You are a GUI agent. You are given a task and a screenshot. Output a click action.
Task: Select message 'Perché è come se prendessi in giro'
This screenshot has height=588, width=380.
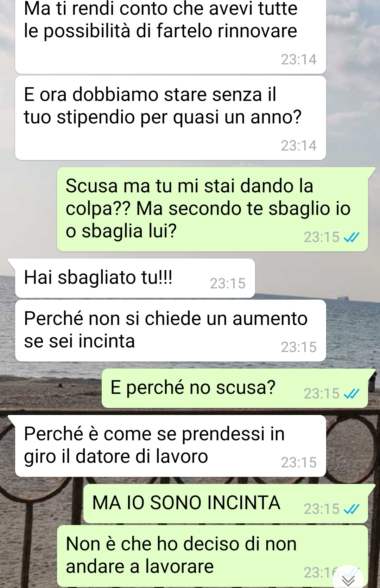(171, 446)
